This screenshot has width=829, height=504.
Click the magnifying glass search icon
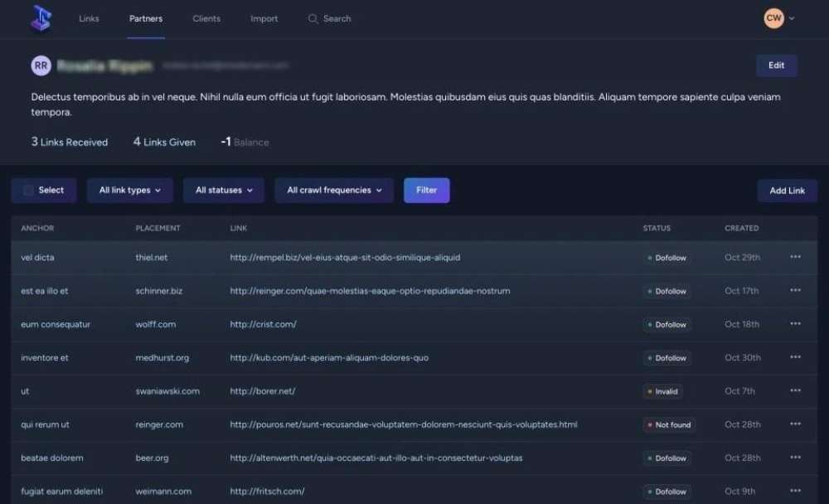(313, 18)
